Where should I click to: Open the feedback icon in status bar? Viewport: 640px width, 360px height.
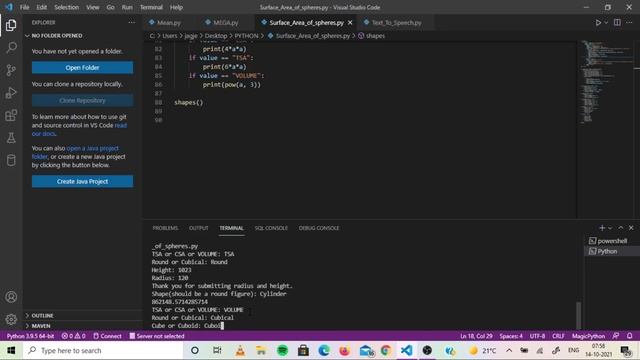click(616, 336)
